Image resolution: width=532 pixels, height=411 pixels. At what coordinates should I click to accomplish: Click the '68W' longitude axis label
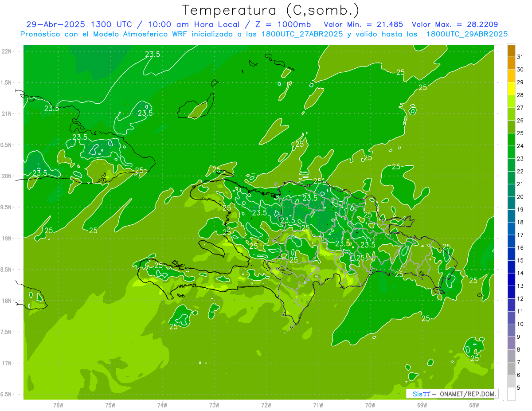pos(474,406)
